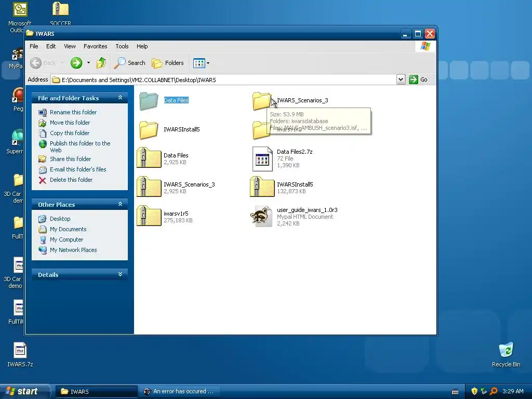Click Rename this folder link
The height and width of the screenshot is (399, 532).
[x=73, y=112]
